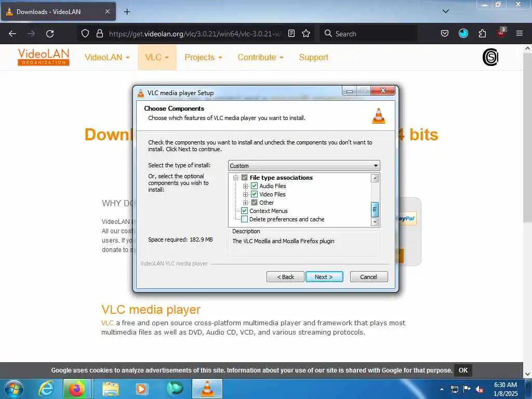Accept the cookie notice with OK
Viewport: 532px width, 399px height.
tap(463, 370)
